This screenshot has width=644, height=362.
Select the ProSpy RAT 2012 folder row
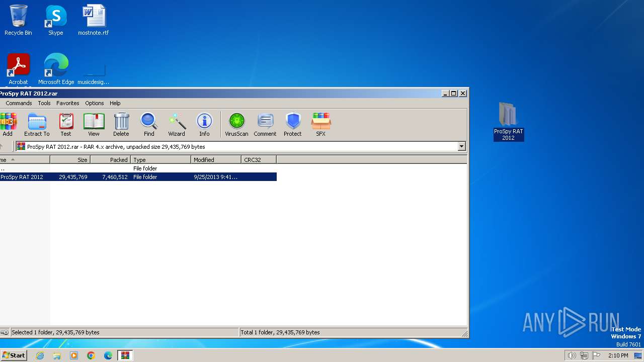138,177
